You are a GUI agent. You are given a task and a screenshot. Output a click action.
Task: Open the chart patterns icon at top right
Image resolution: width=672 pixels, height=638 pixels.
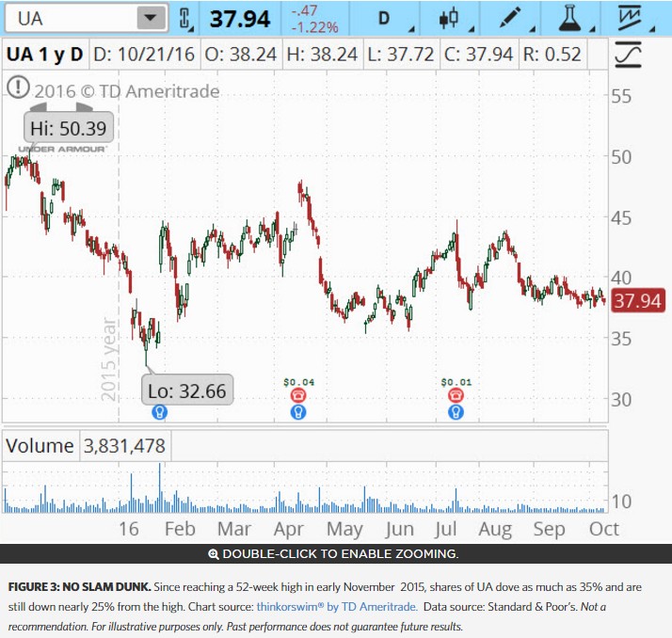coord(630,19)
